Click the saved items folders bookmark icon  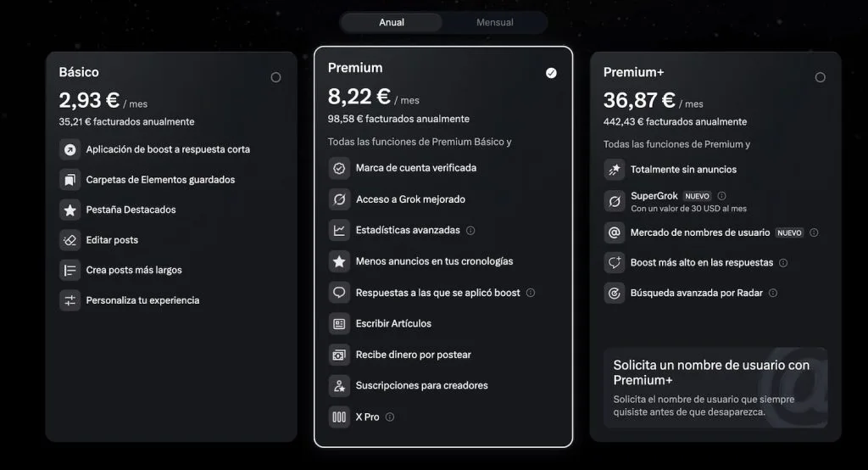(x=70, y=180)
